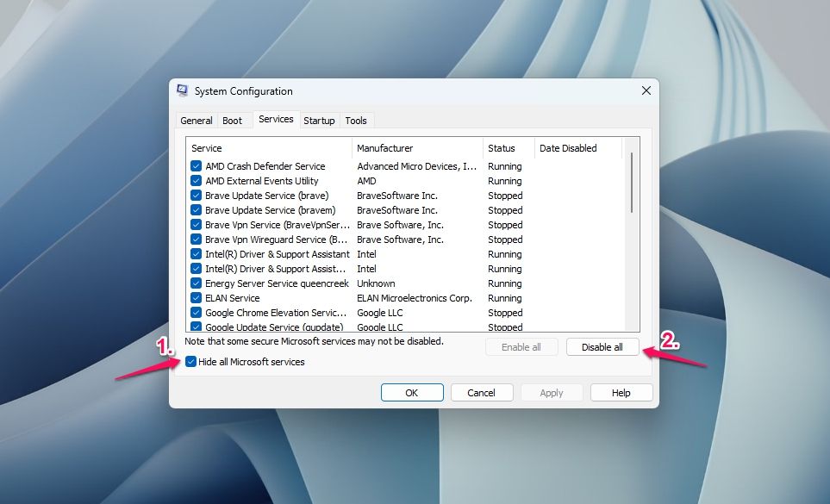Close the System Configuration dialog
This screenshot has width=830, height=504.
(x=646, y=90)
